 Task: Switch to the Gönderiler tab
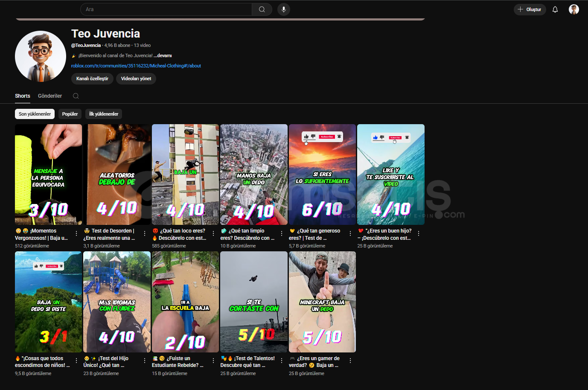50,96
